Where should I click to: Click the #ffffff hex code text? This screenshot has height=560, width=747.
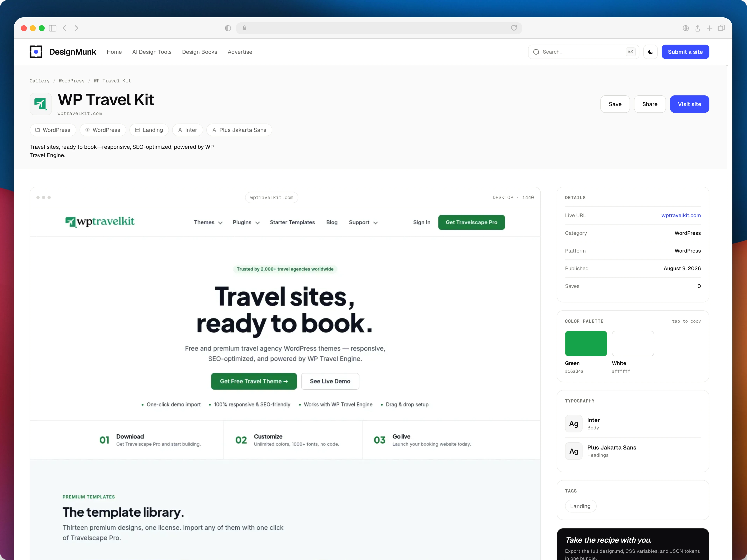[x=621, y=371]
